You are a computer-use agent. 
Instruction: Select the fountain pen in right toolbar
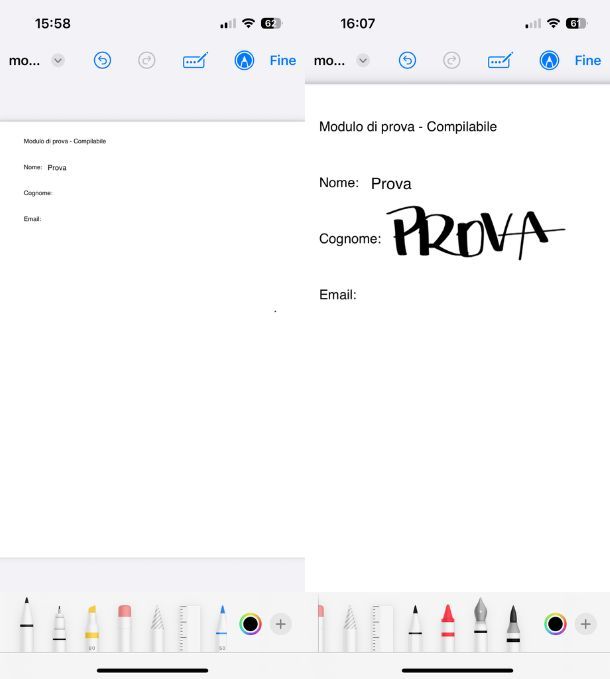tap(481, 624)
